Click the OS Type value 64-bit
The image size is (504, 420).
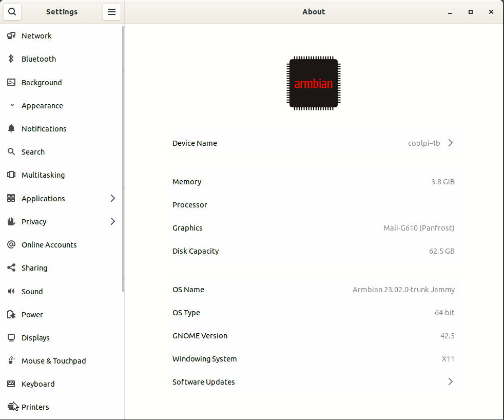pyautogui.click(x=444, y=313)
